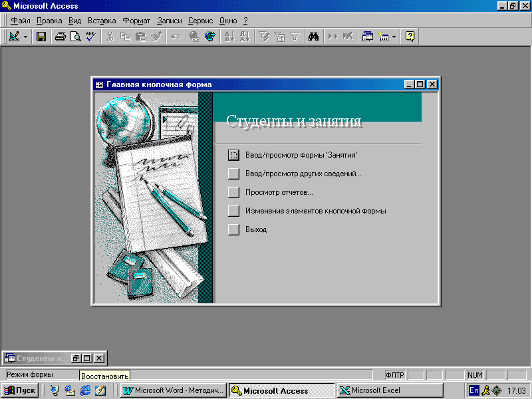
Task: Click the ФЛТР status bar indicator
Action: pos(395,375)
